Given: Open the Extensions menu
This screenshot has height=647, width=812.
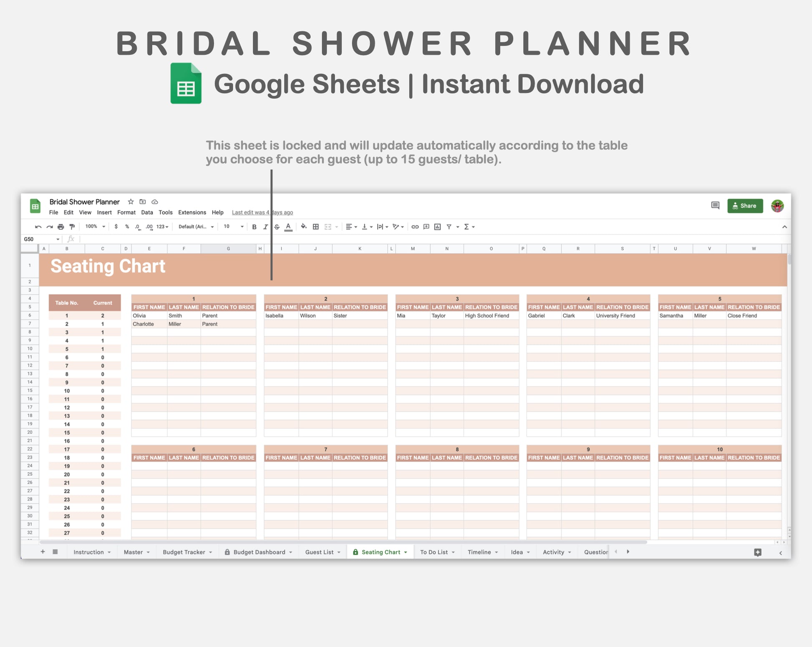Looking at the screenshot, I should tap(192, 212).
